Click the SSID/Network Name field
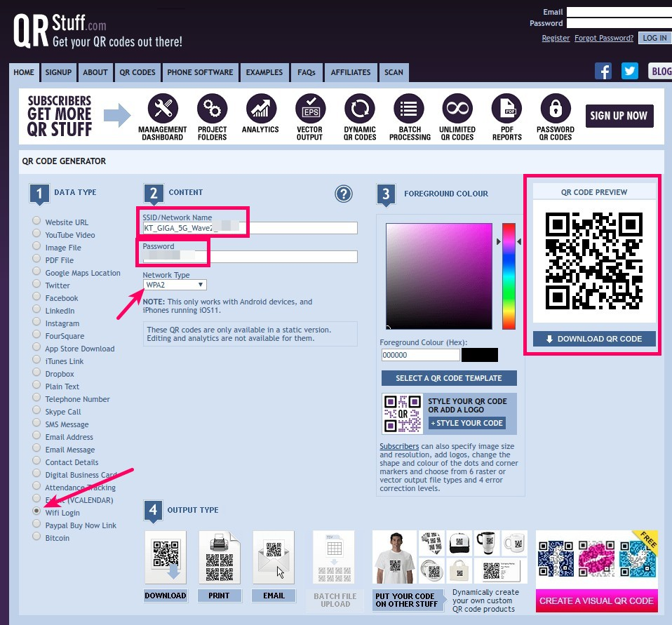The width and height of the screenshot is (672, 625). pos(250,228)
